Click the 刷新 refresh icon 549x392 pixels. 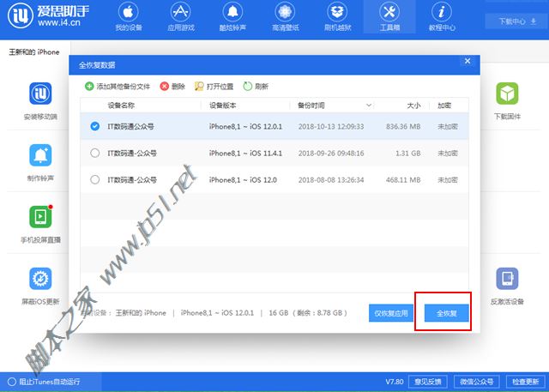tap(248, 86)
